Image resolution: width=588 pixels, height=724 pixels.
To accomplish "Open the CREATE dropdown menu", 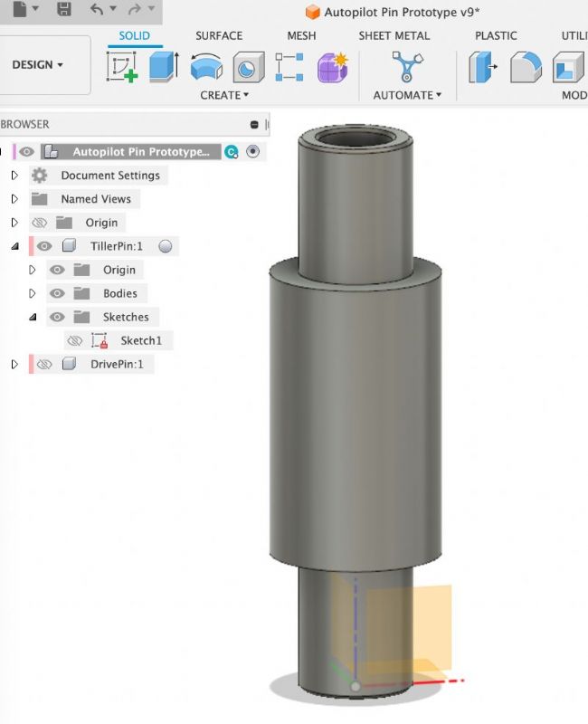I will point(224,95).
